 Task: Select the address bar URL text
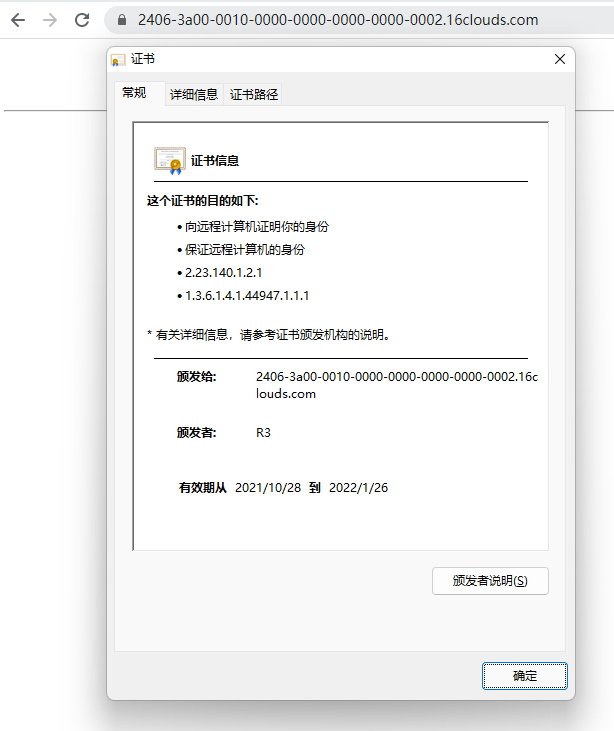[x=338, y=20]
